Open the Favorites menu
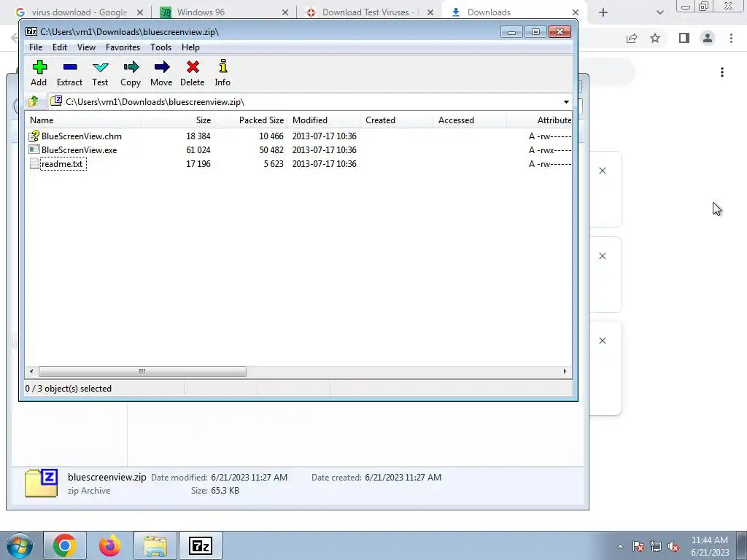 (x=123, y=47)
